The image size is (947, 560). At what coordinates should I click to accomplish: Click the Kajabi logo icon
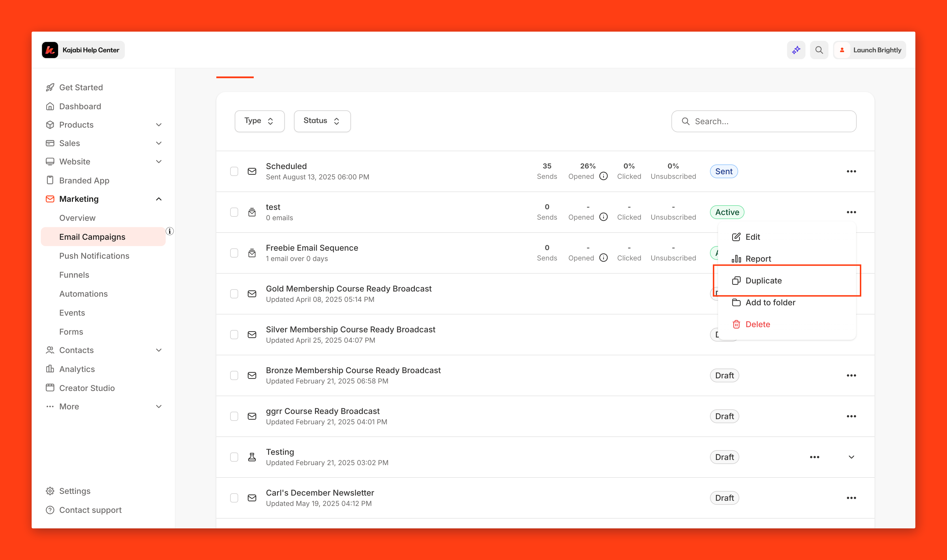point(50,50)
